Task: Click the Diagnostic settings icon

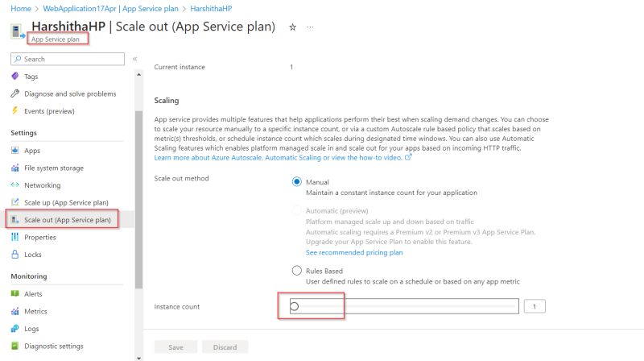Action: click(x=15, y=346)
